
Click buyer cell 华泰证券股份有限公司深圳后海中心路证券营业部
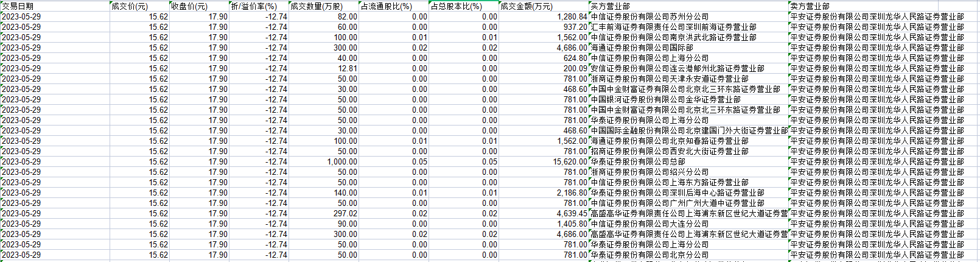tap(689, 193)
